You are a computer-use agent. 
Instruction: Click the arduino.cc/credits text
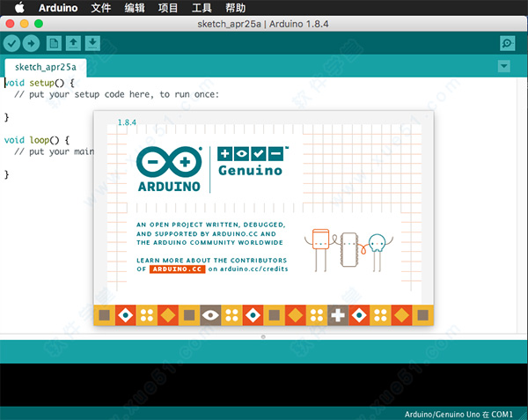click(254, 269)
